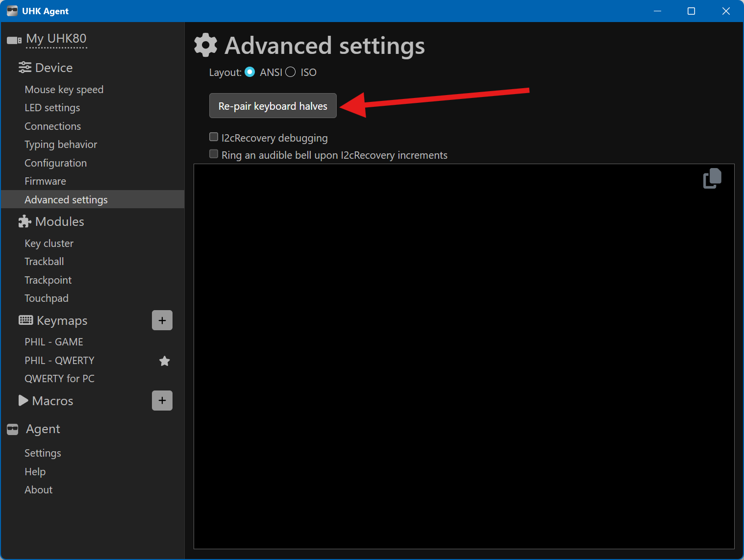Click the gear icon in Advanced settings heading
This screenshot has height=560, width=744.
click(x=206, y=45)
